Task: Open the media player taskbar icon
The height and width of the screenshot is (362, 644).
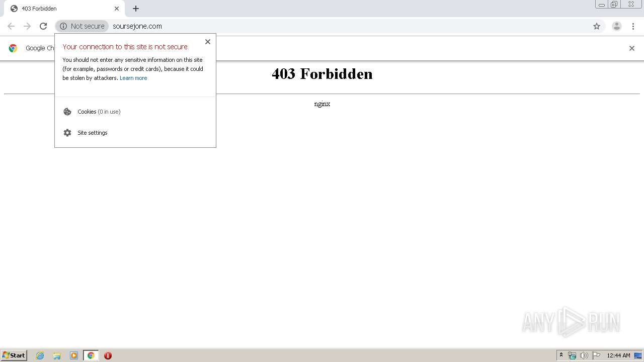Action: 74,355
